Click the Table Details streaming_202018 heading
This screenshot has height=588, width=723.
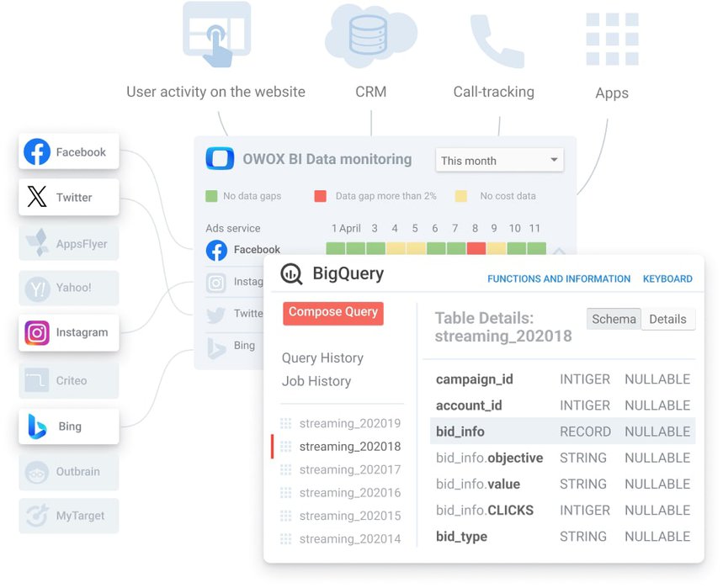pos(503,327)
